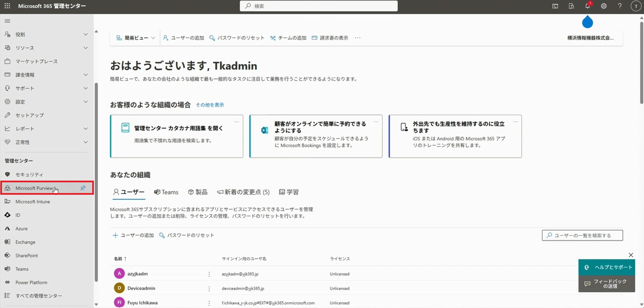Click the user list search field
The image size is (644, 308).
582,235
